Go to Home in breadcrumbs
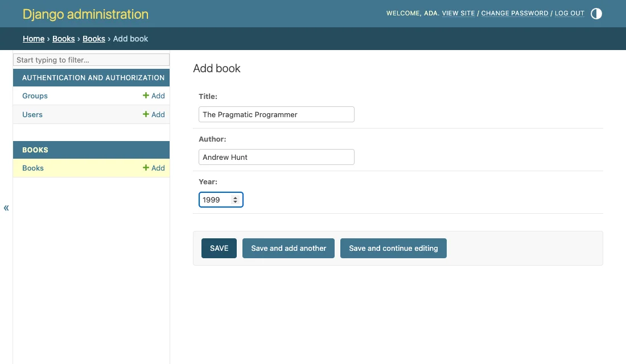 coord(34,39)
